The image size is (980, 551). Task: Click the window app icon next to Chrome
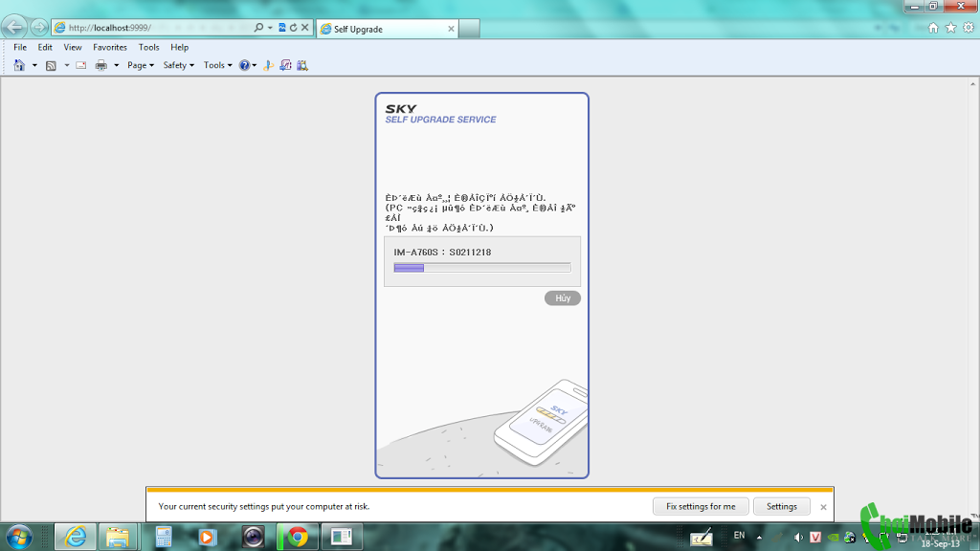342,537
